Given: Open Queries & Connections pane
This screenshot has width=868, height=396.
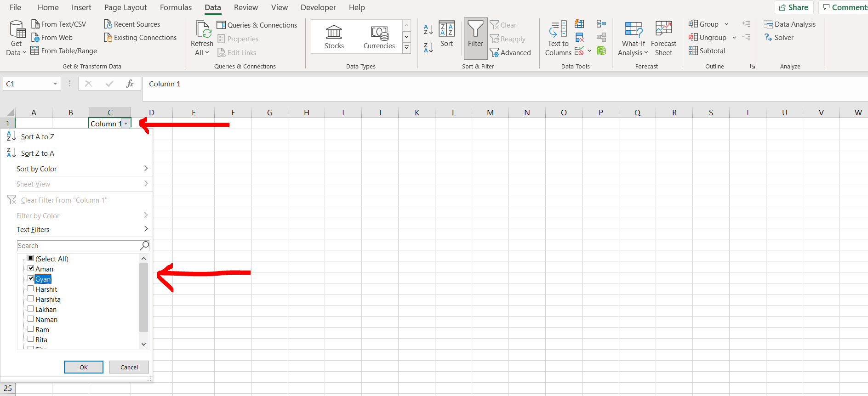Looking at the screenshot, I should (x=257, y=25).
